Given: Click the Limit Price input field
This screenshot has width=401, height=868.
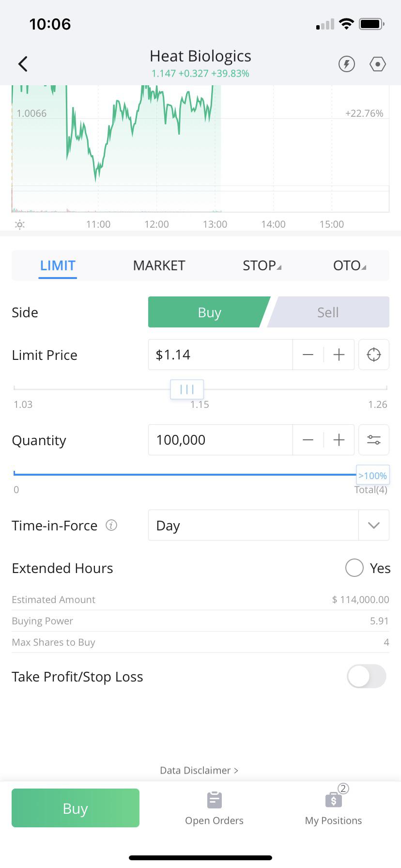Looking at the screenshot, I should [220, 355].
